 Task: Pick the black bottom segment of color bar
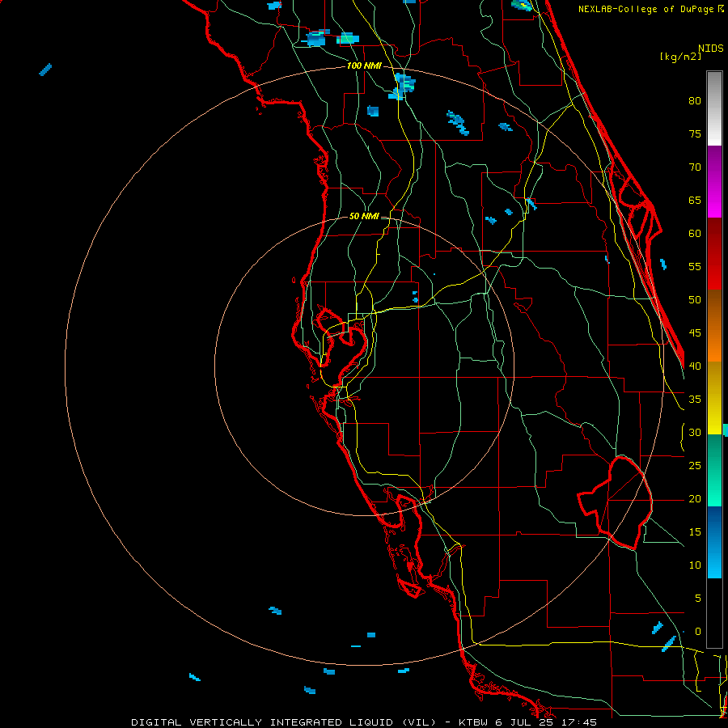tap(714, 613)
